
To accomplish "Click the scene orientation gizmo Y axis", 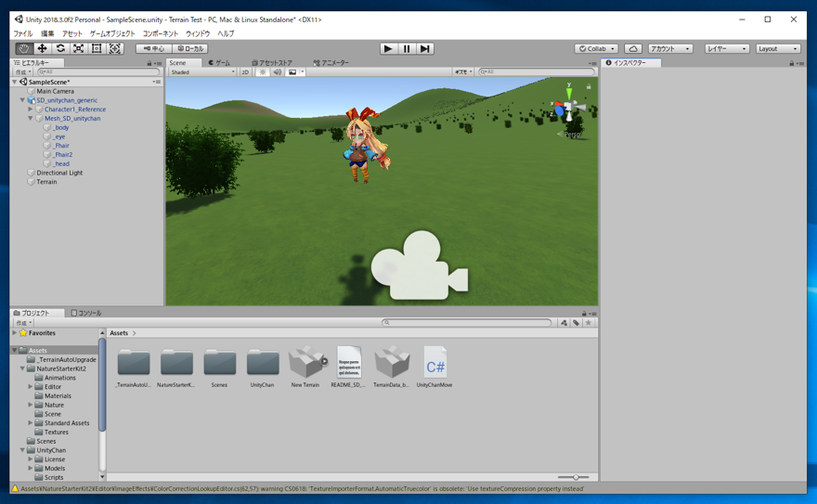I will point(569,92).
